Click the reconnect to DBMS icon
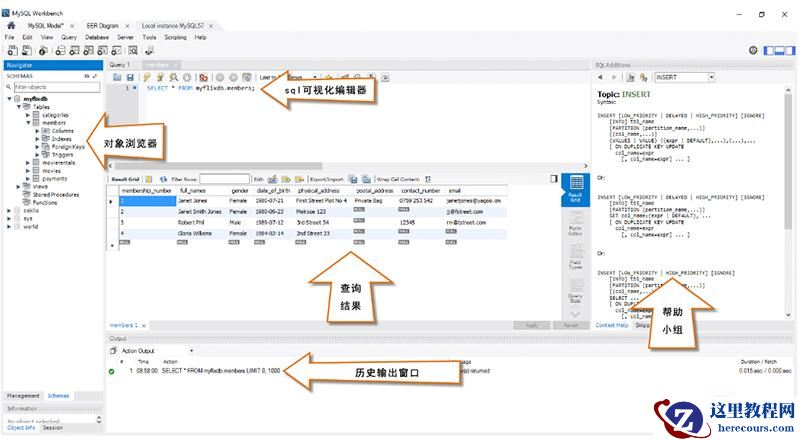 pyautogui.click(x=149, y=51)
